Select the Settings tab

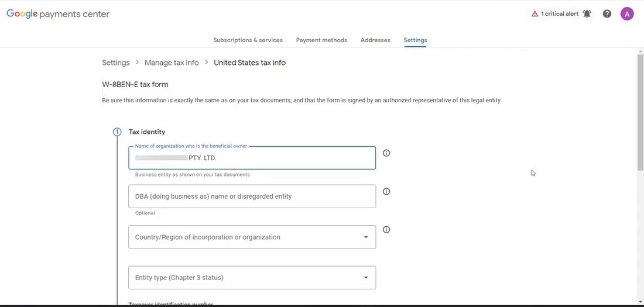coord(415,40)
